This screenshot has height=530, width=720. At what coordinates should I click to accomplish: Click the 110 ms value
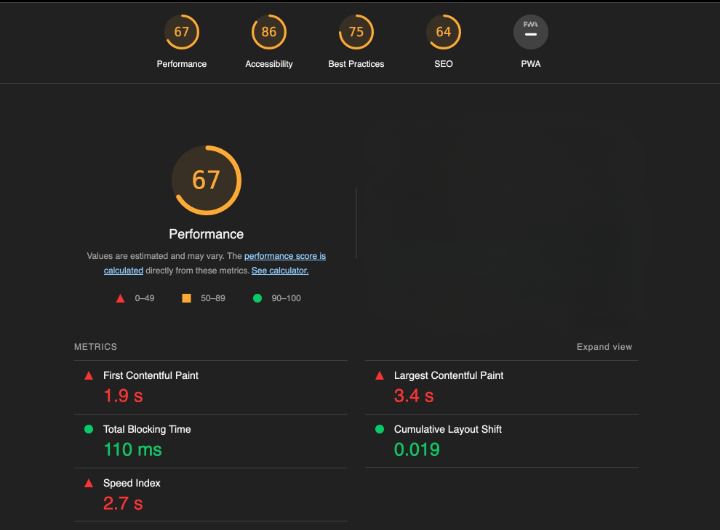pos(133,449)
